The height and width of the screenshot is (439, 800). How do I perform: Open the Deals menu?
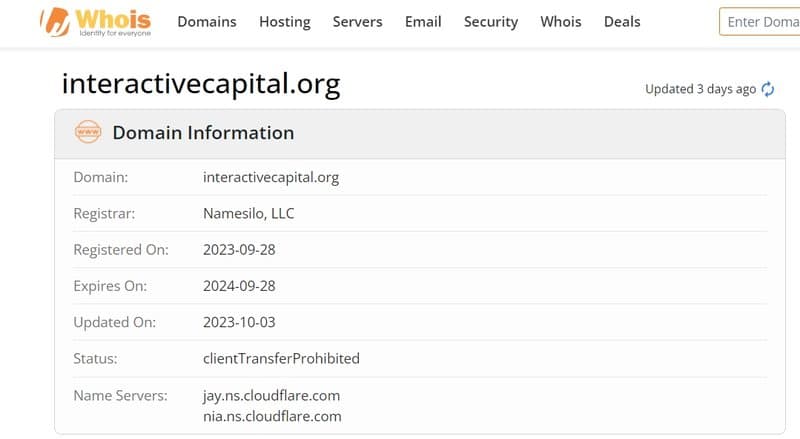coord(622,22)
